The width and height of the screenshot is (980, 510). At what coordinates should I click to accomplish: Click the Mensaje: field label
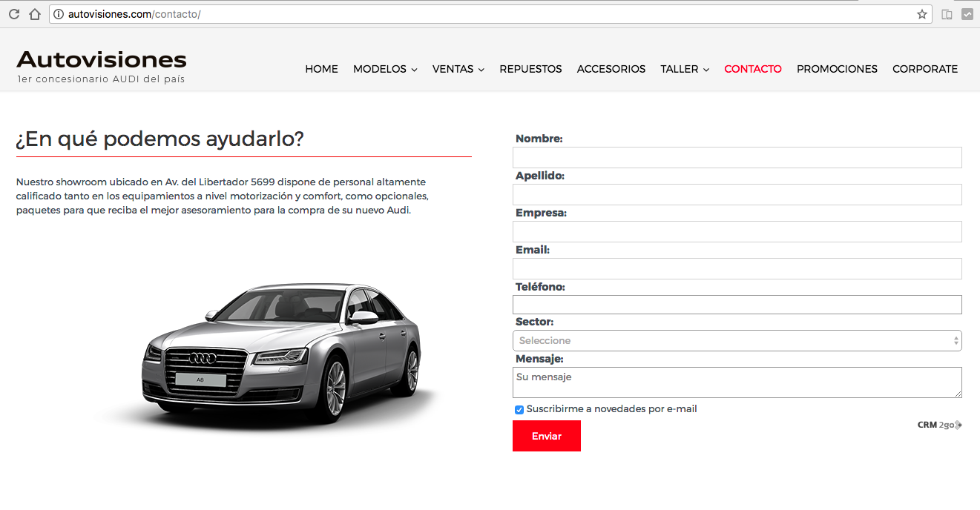tap(539, 359)
